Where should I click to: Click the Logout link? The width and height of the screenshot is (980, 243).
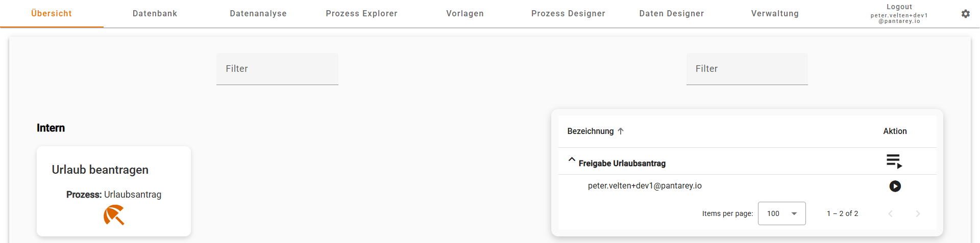[x=899, y=7]
